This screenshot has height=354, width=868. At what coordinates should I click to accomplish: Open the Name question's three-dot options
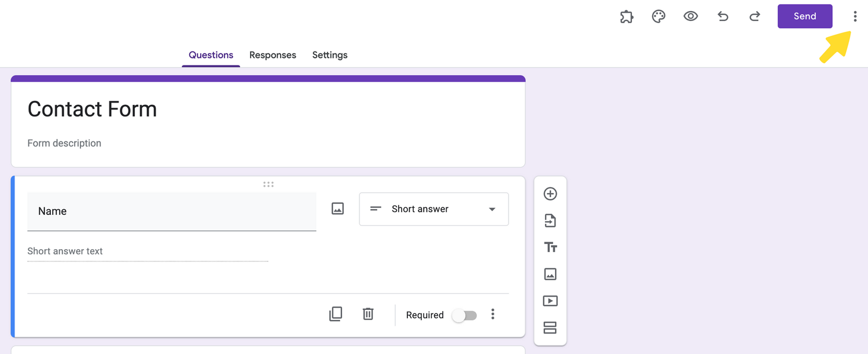pyautogui.click(x=492, y=314)
